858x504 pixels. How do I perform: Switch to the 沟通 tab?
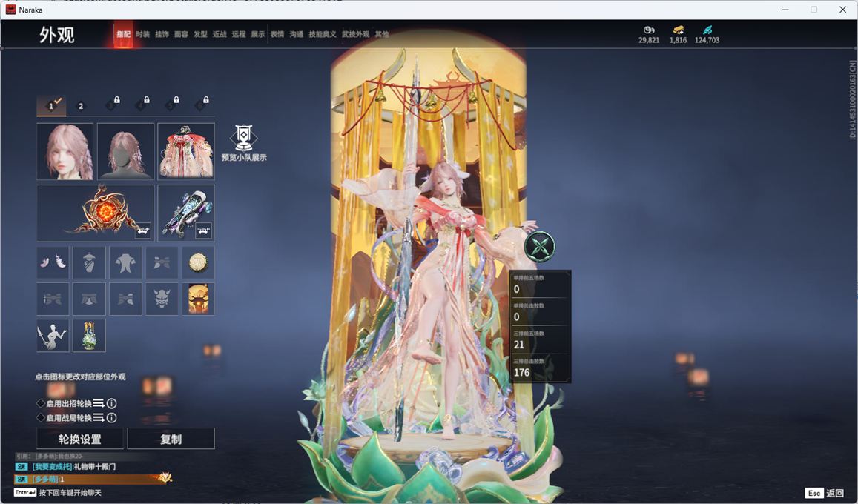[x=297, y=34]
